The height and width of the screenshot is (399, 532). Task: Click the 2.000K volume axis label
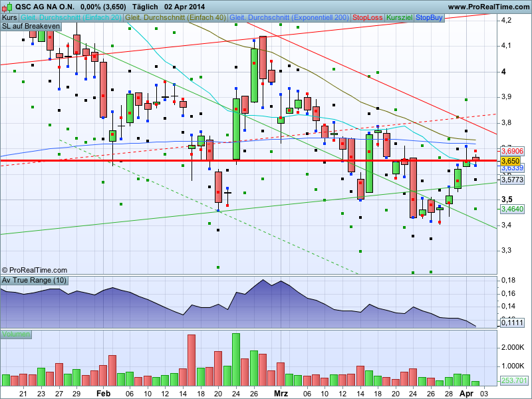coord(513,347)
